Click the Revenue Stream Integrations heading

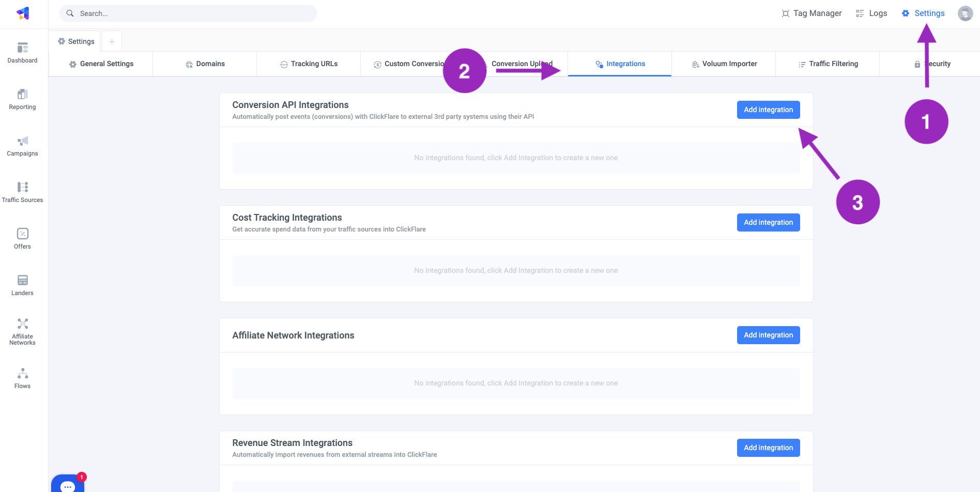click(x=292, y=443)
